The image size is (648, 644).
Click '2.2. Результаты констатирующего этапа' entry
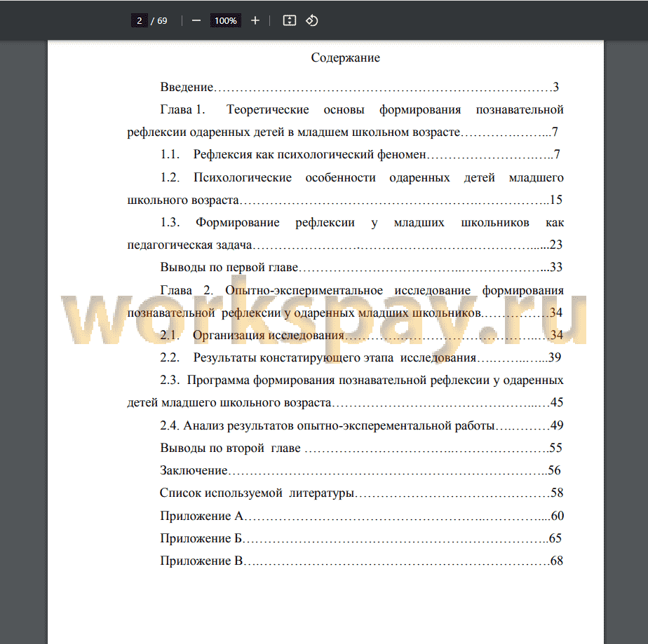(360, 357)
